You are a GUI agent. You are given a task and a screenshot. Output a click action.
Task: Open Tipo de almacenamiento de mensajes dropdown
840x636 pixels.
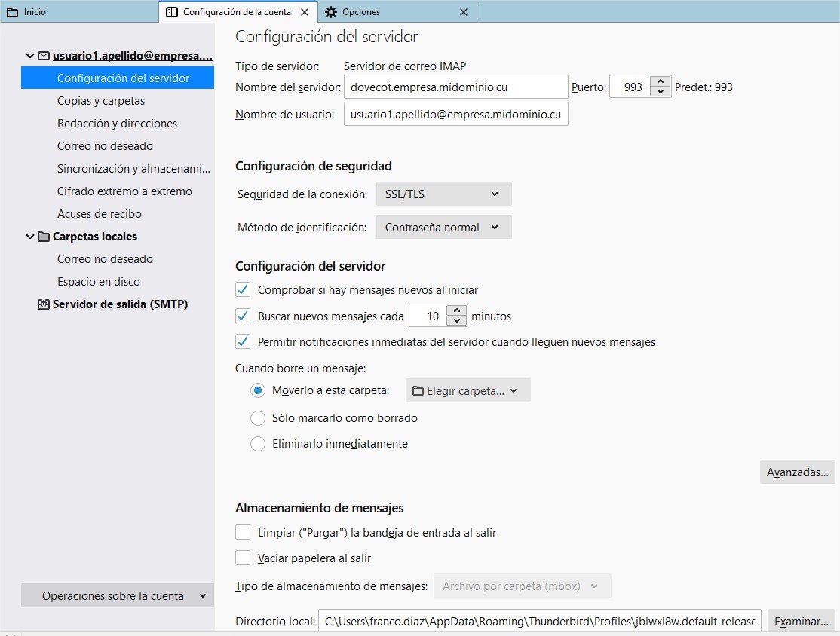[x=523, y=586]
